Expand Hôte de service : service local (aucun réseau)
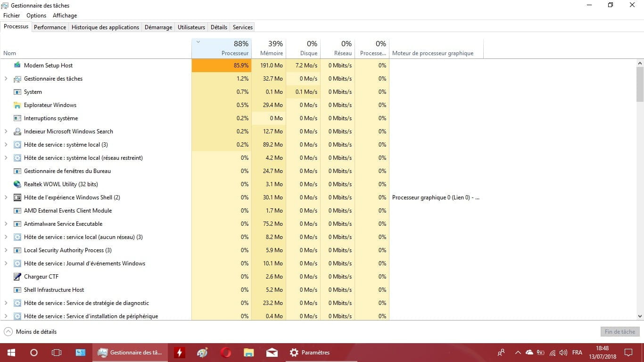The width and height of the screenshot is (644, 362). [x=6, y=237]
